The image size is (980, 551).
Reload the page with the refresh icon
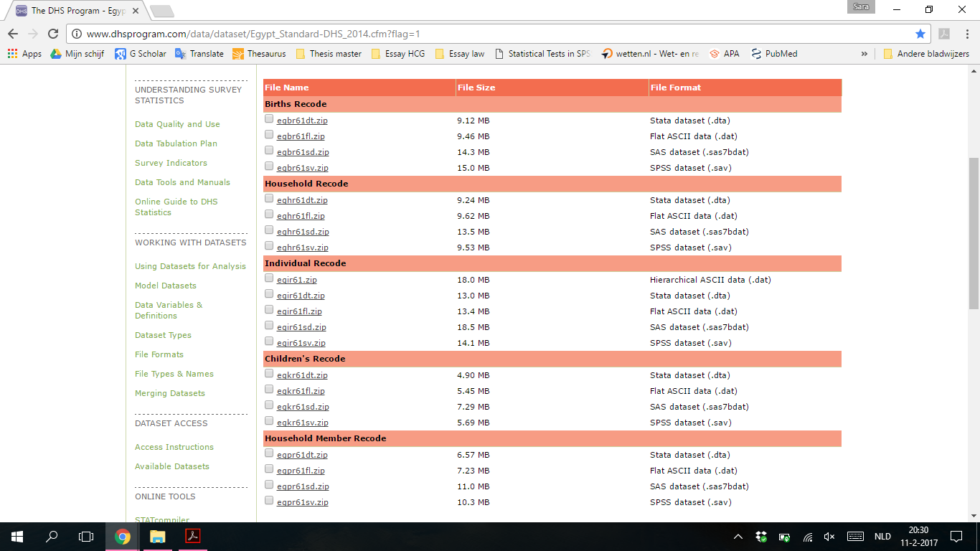tap(53, 34)
